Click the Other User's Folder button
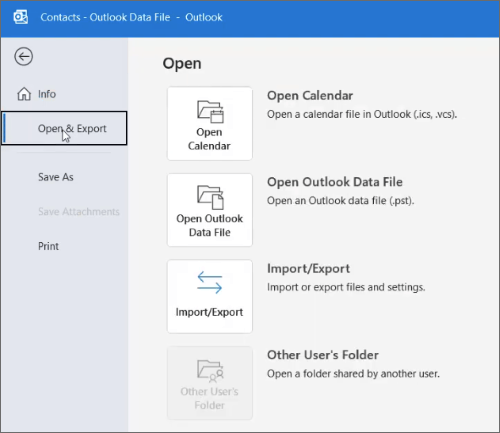Screen dimensions: 500x433 (x=210, y=383)
